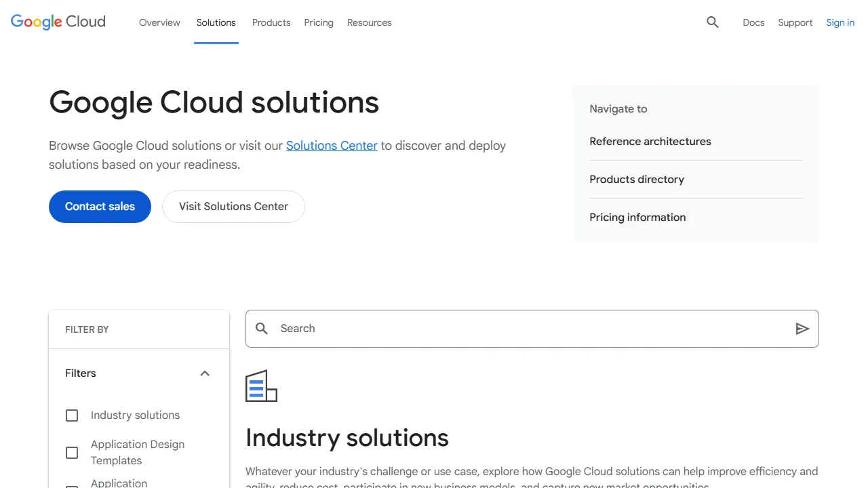Click the Google Cloud logo
The image size is (868, 488).
[58, 22]
